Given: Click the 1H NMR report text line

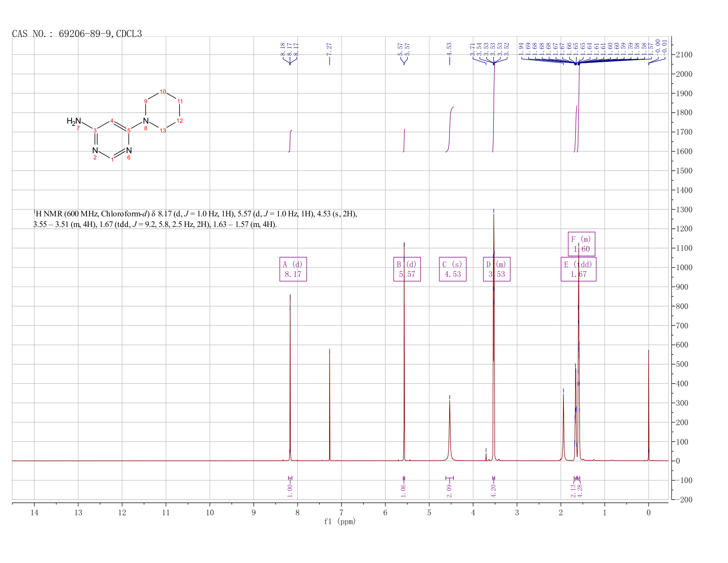Looking at the screenshot, I should [195, 214].
